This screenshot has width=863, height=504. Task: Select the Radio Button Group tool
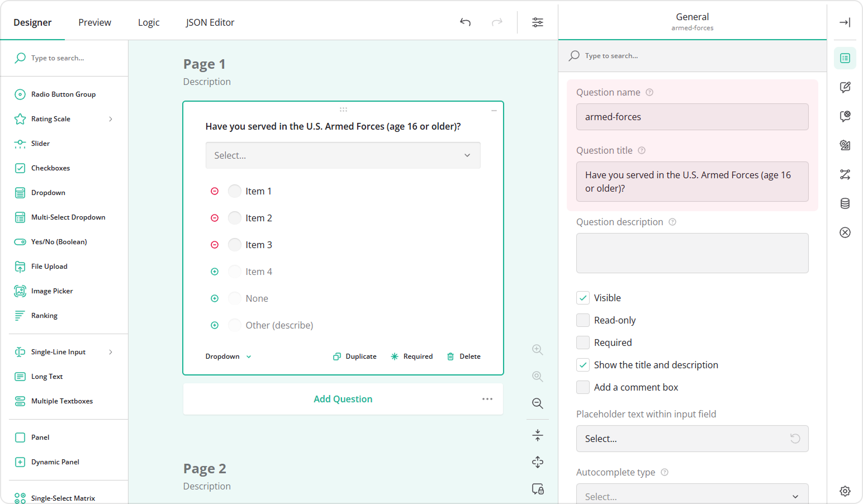tap(63, 94)
